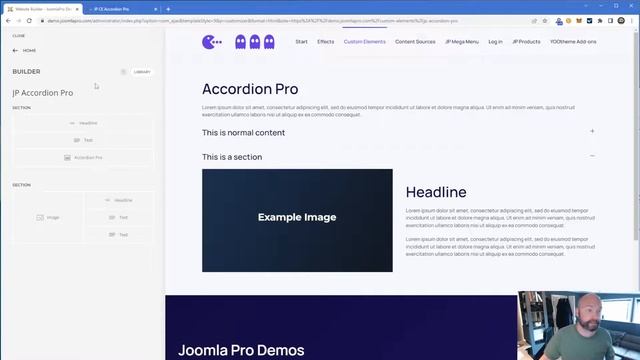
Task: Open the JP Products menu item
Action: pos(526,42)
